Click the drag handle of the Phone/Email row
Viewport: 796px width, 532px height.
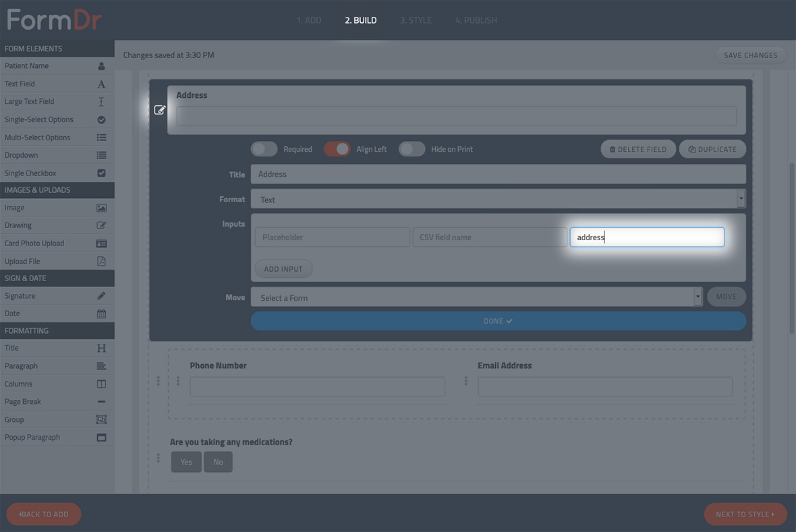(159, 381)
